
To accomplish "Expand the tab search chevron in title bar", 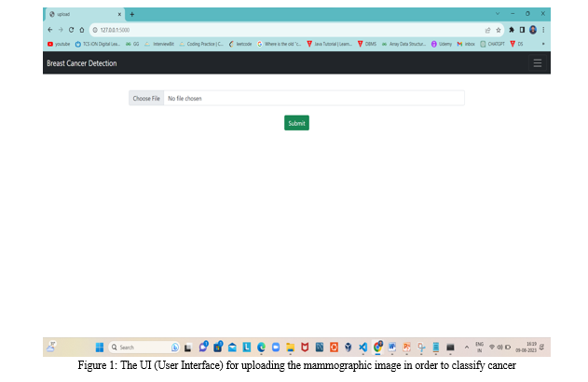I will pyautogui.click(x=498, y=14).
